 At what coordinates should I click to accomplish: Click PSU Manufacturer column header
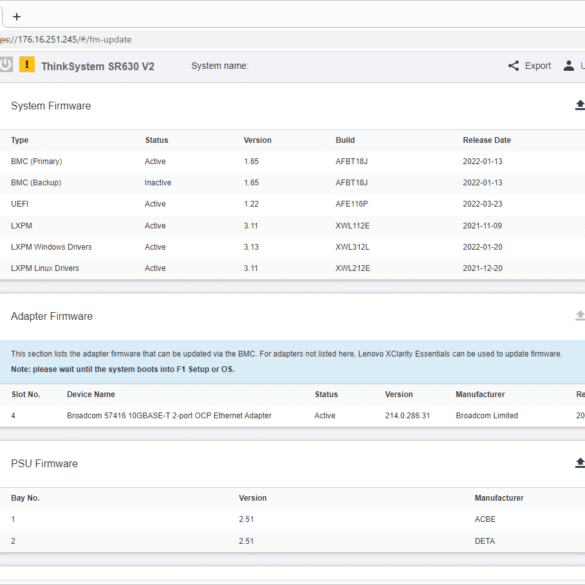pos(499,498)
